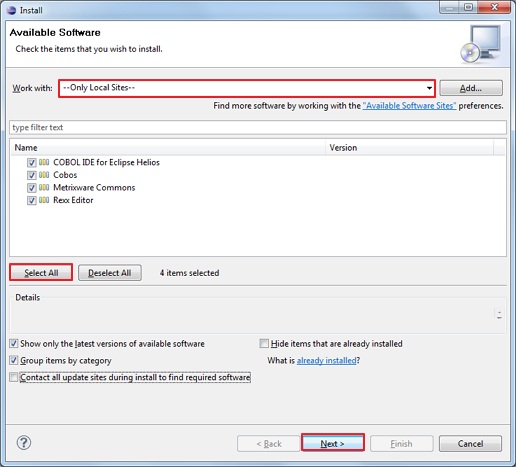Click the Eclipse icon in the title bar

point(11,10)
